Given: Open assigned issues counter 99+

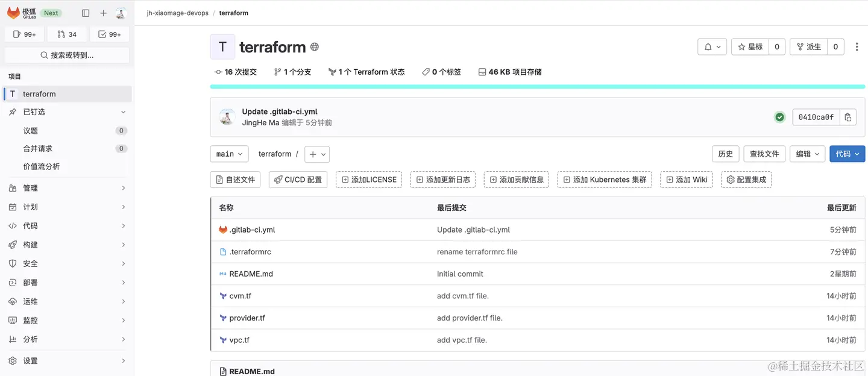Looking at the screenshot, I should click(25, 34).
